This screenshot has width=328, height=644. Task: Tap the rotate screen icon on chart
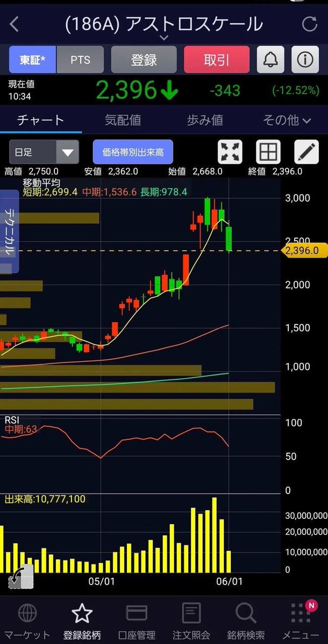(20, 577)
